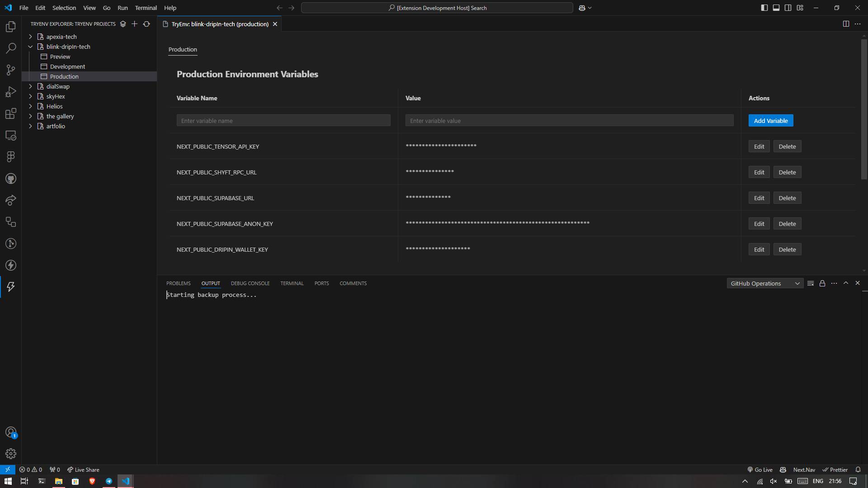This screenshot has width=868, height=488.
Task: Switch to the Ports panel tab
Action: click(321, 283)
